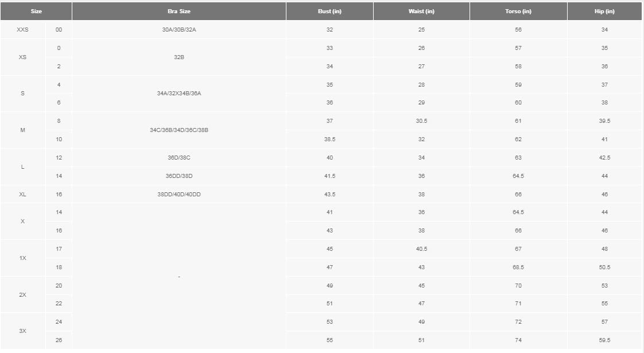Click the 34C/36B/34D/36C/38B bra size cell
Image resolution: width=644 pixels, height=353 pixels.
pos(179,130)
